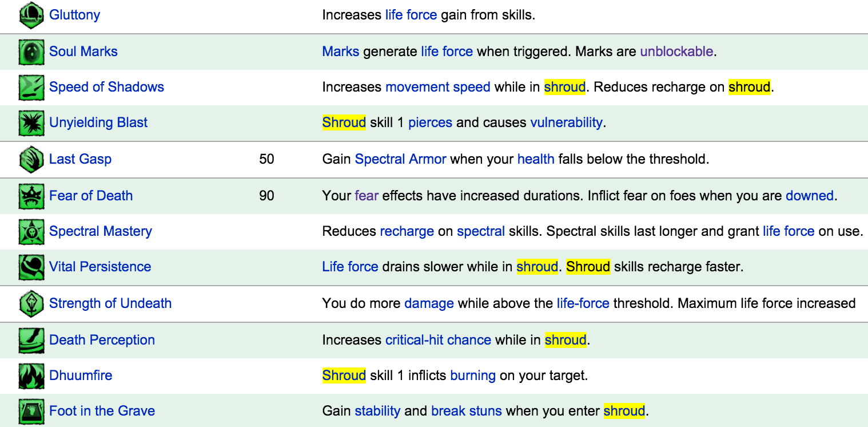Click the Soul Marks trait icon

point(31,52)
